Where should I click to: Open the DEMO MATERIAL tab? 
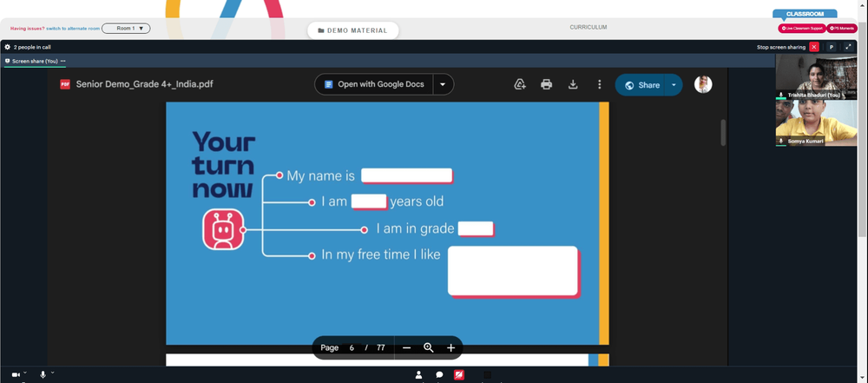pos(353,30)
